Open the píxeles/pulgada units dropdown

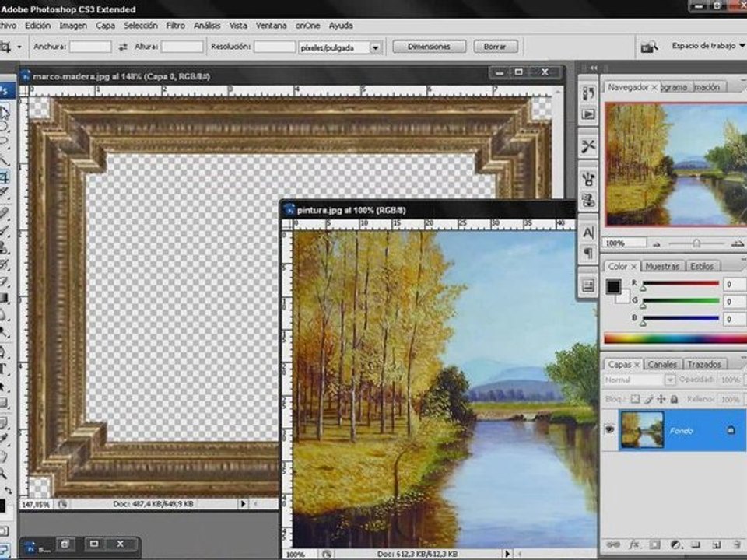point(375,47)
